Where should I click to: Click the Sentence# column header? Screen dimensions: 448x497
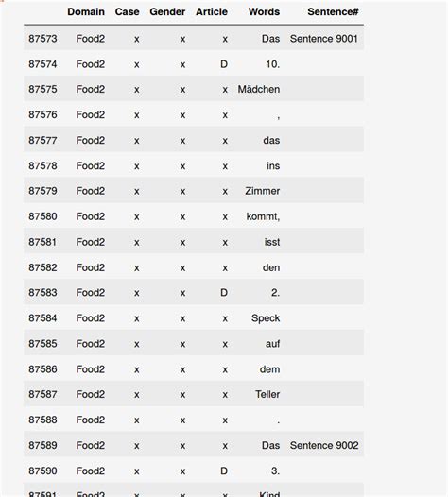tap(333, 11)
